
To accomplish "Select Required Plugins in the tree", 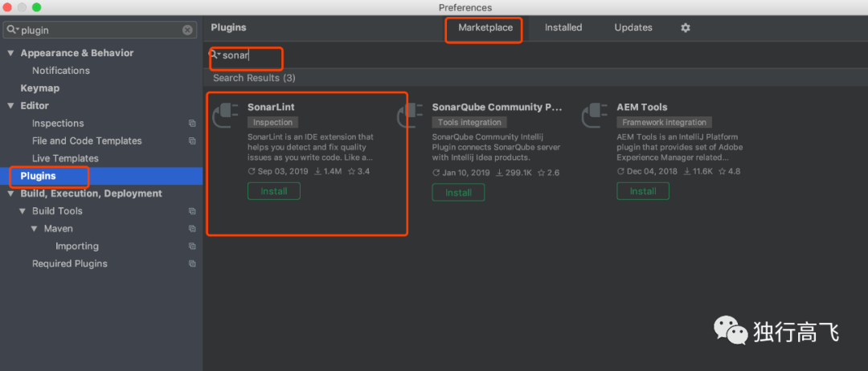I will (x=70, y=263).
